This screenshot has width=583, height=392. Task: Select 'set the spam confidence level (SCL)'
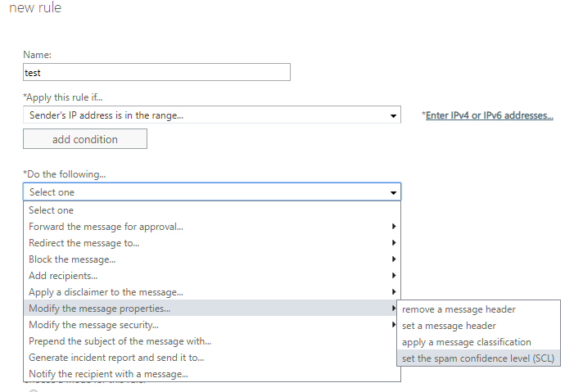point(478,358)
